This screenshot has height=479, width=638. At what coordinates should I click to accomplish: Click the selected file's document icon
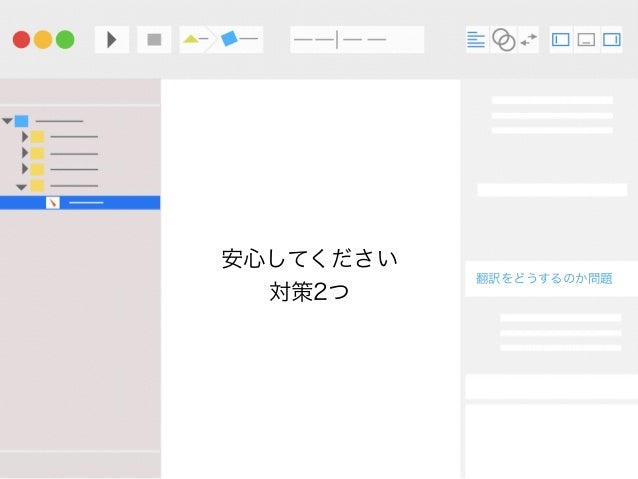(53, 203)
